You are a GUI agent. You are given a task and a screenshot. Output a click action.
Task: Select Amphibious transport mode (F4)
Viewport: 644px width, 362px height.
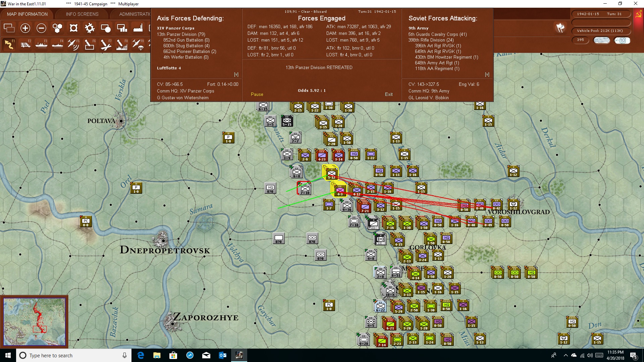click(57, 44)
